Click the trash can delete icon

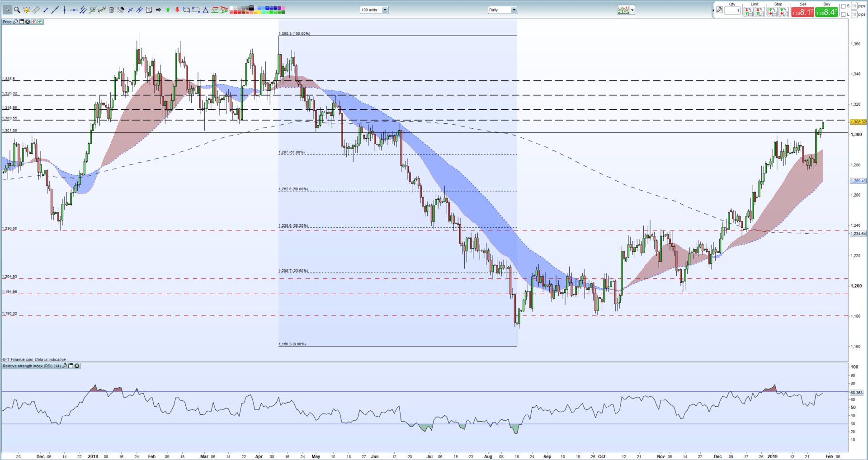point(111,10)
